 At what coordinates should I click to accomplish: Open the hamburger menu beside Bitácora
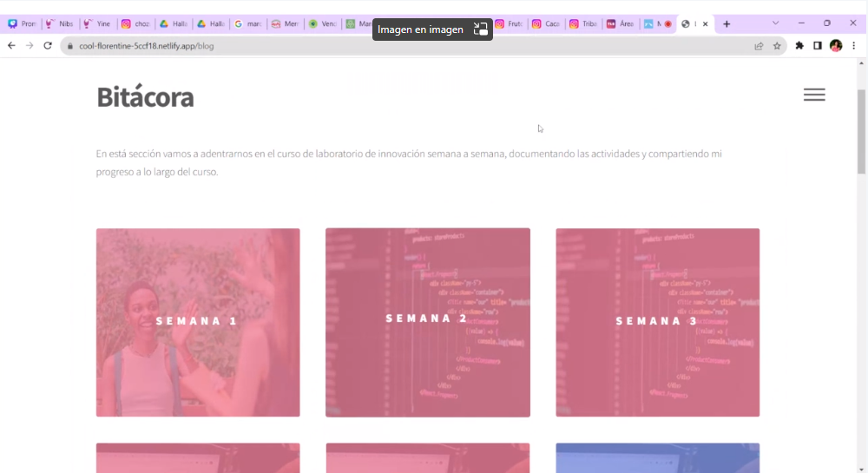814,95
